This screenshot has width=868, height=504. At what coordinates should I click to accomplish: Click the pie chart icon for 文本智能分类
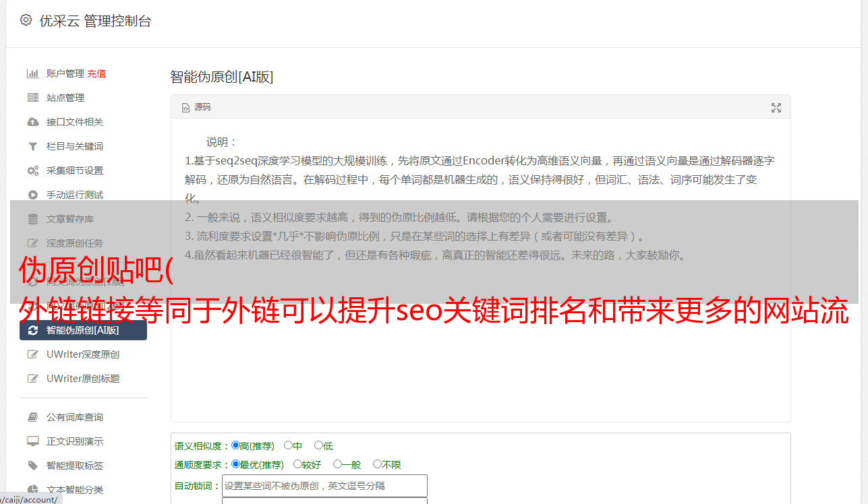tap(32, 490)
